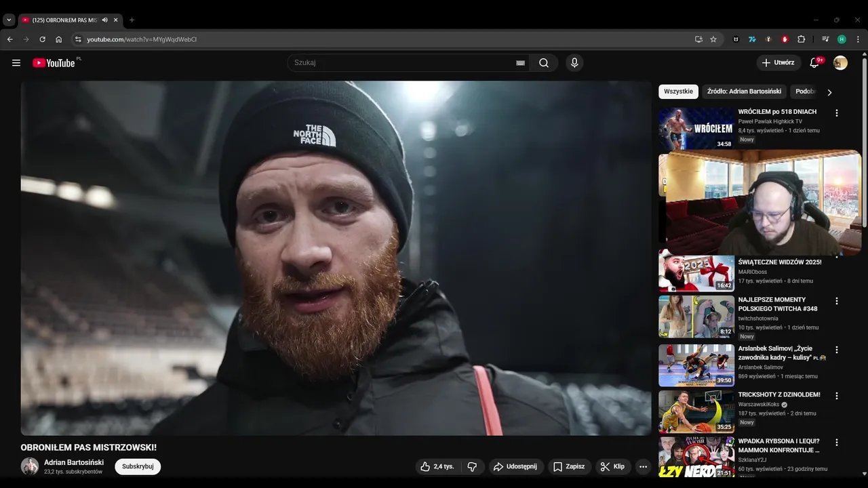The image size is (868, 488).
Task: Click install/cast icon in address bar
Action: [698, 39]
